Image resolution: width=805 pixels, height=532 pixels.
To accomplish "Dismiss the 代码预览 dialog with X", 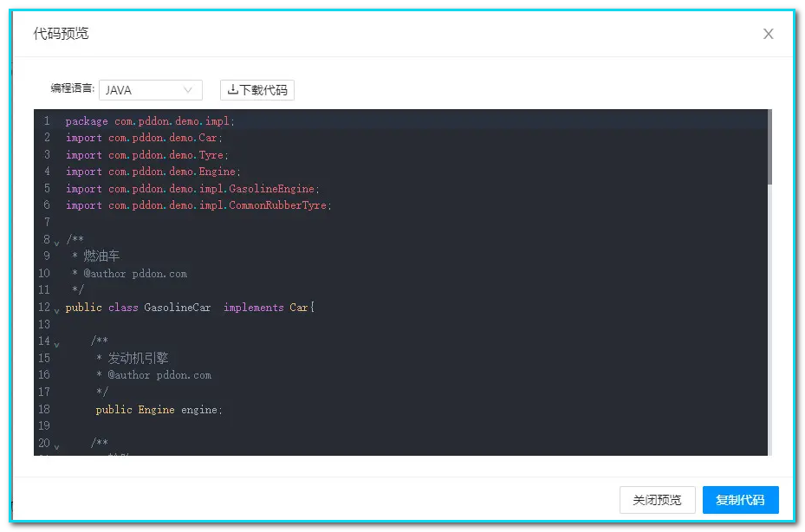I will tap(768, 34).
